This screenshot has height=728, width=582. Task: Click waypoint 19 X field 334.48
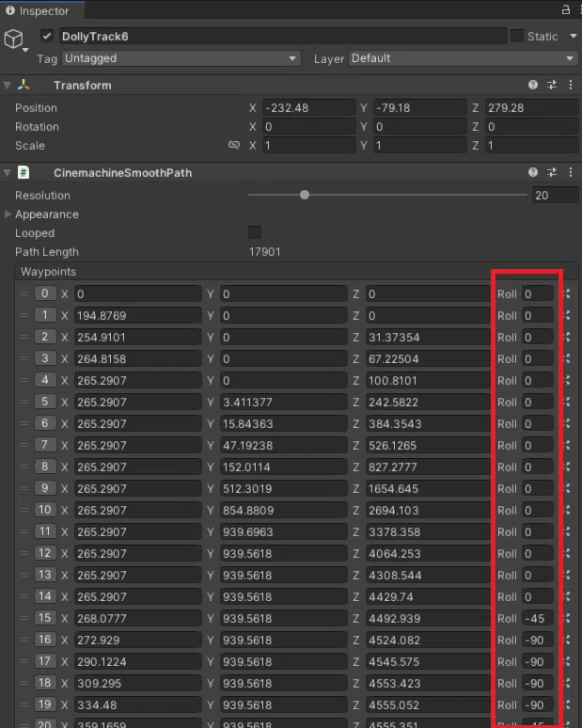pyautogui.click(x=138, y=705)
